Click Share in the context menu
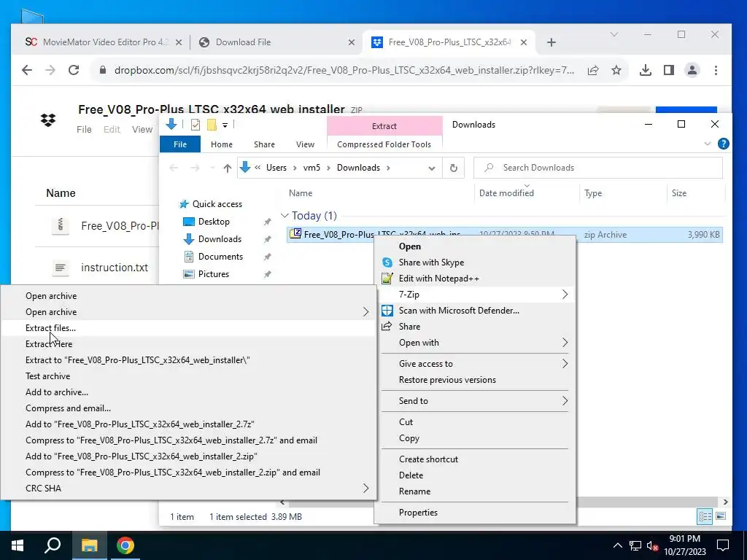The image size is (747, 560). (476, 326)
